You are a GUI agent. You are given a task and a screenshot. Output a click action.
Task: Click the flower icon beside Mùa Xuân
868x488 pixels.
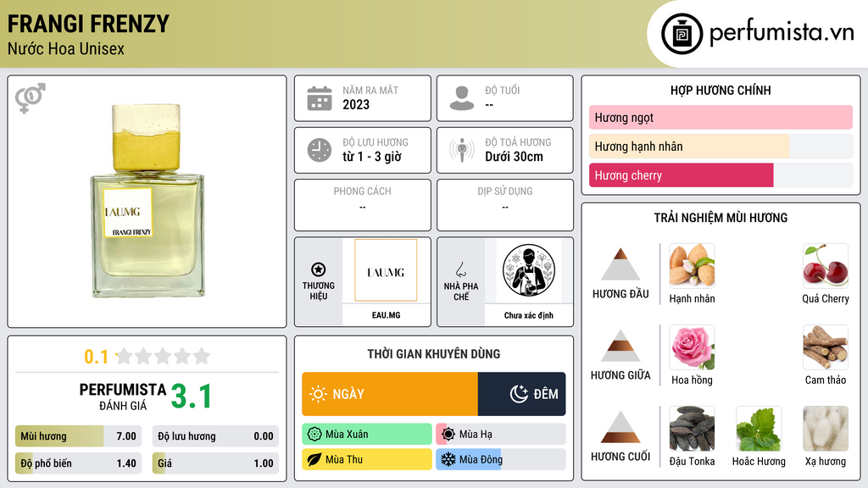(314, 435)
